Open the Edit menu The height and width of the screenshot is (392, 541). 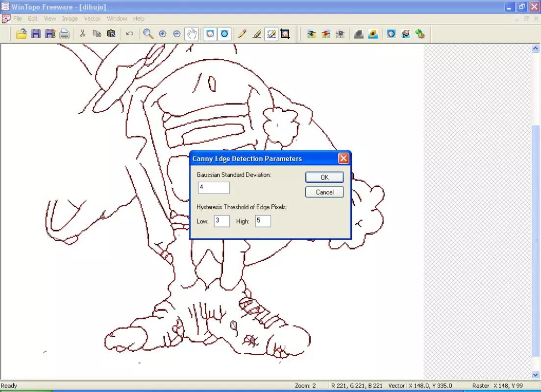pos(33,19)
